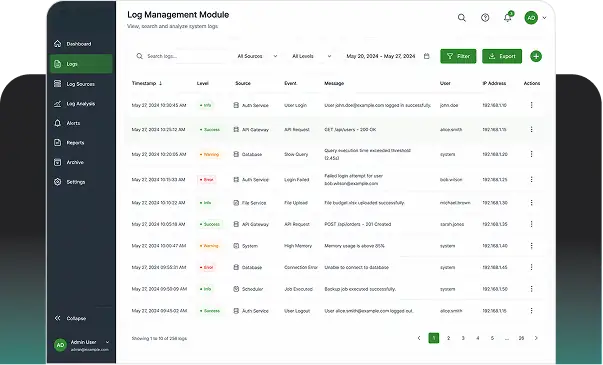Open Settings in sidebar
This screenshot has width=603, height=365.
81,182
